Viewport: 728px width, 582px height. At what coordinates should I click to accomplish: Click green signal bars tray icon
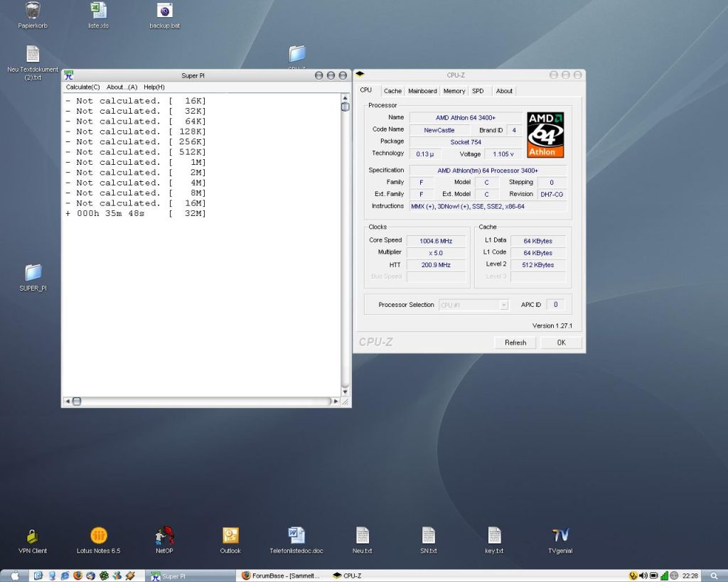pos(665,576)
